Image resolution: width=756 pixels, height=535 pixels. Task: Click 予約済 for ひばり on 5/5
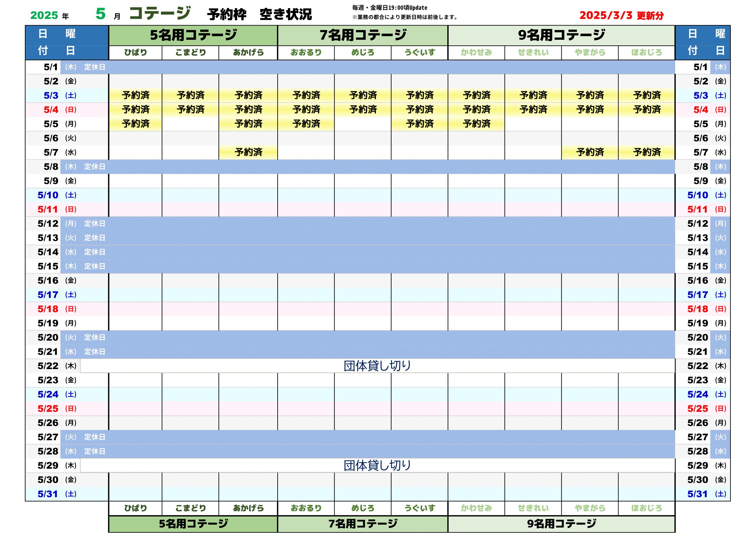pyautogui.click(x=136, y=124)
